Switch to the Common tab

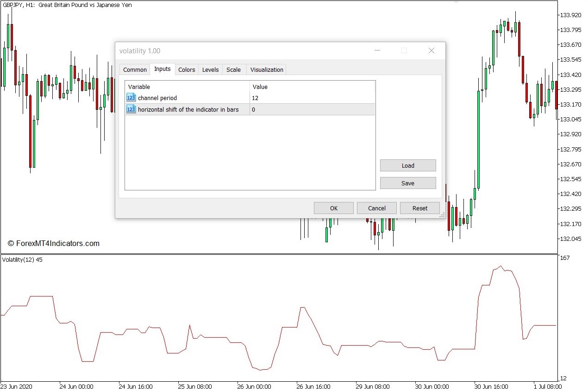[x=135, y=69]
